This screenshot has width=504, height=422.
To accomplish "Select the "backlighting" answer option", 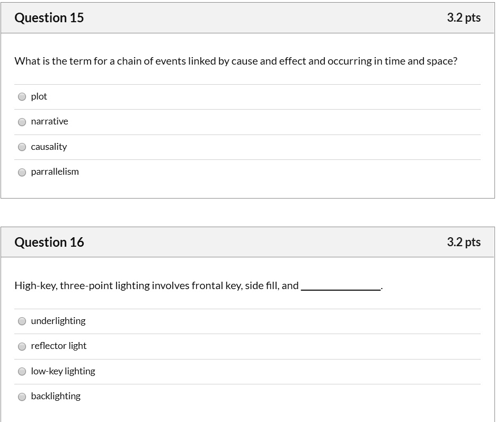I will [56, 396].
